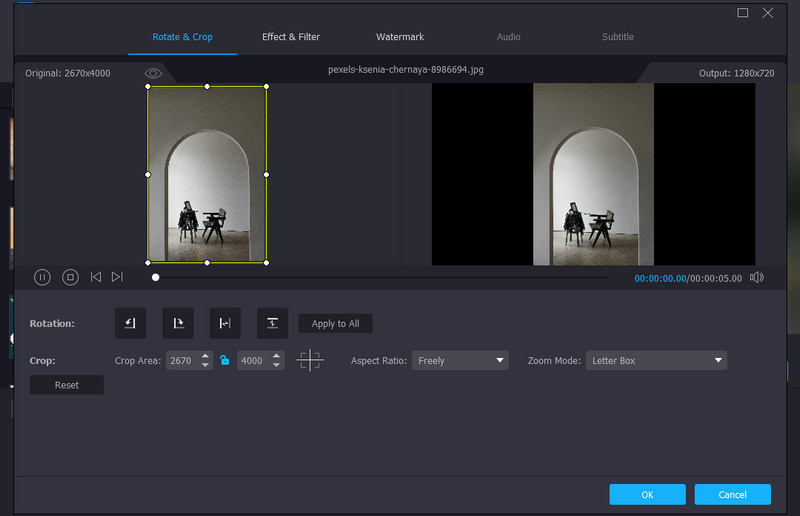The width and height of the screenshot is (800, 516).
Task: Stop the preview playback
Action: tap(70, 277)
